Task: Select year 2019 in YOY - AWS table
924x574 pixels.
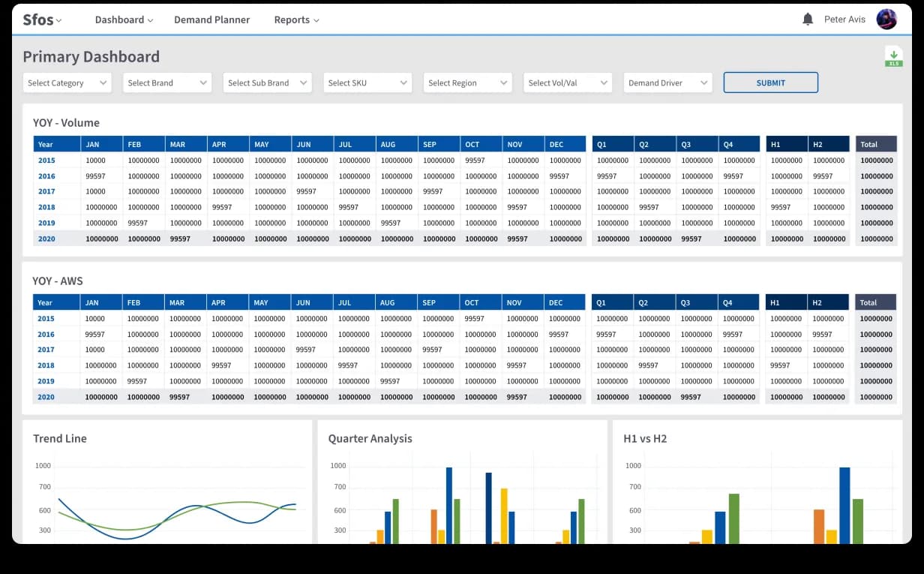Action: click(x=46, y=381)
